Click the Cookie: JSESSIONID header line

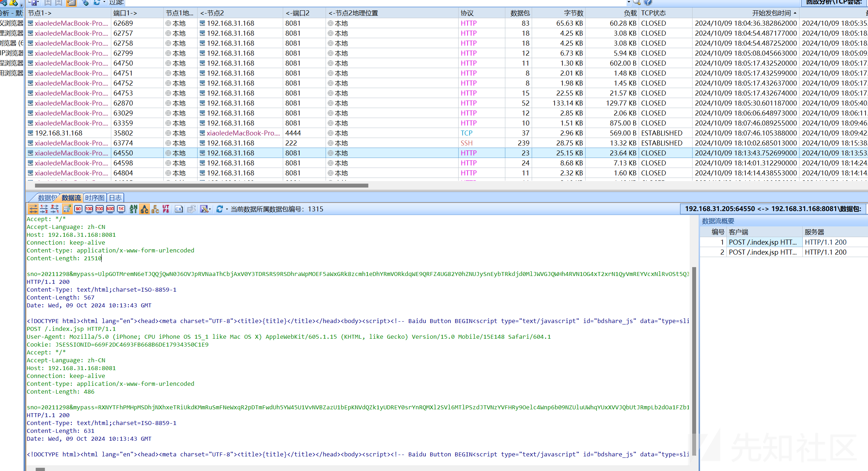[118, 344]
